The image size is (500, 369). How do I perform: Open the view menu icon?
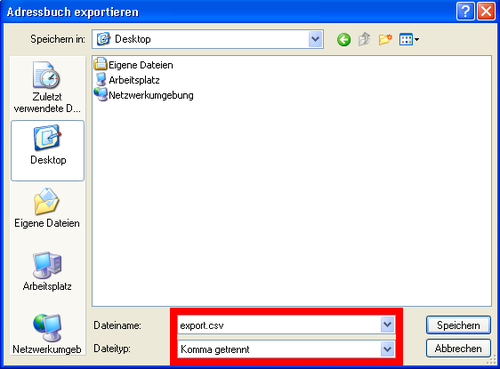click(x=409, y=40)
